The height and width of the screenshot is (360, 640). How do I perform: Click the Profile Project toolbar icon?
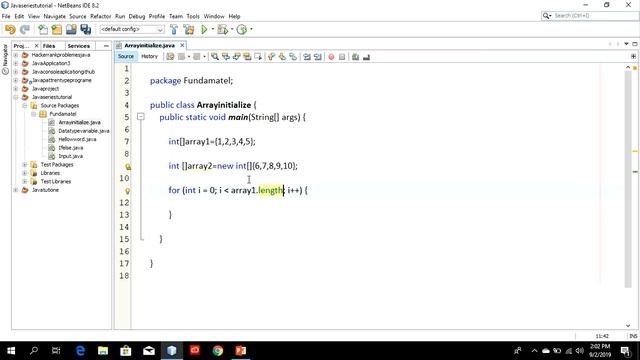coord(242,29)
